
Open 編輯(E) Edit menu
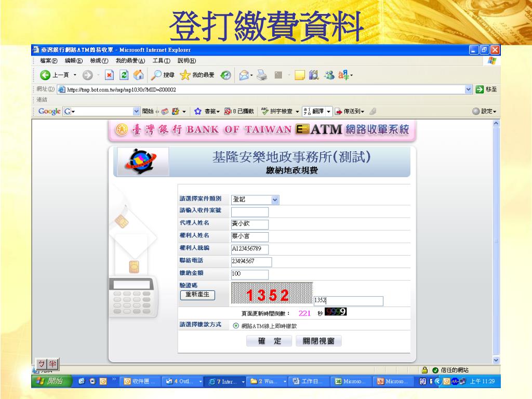pyautogui.click(x=74, y=61)
